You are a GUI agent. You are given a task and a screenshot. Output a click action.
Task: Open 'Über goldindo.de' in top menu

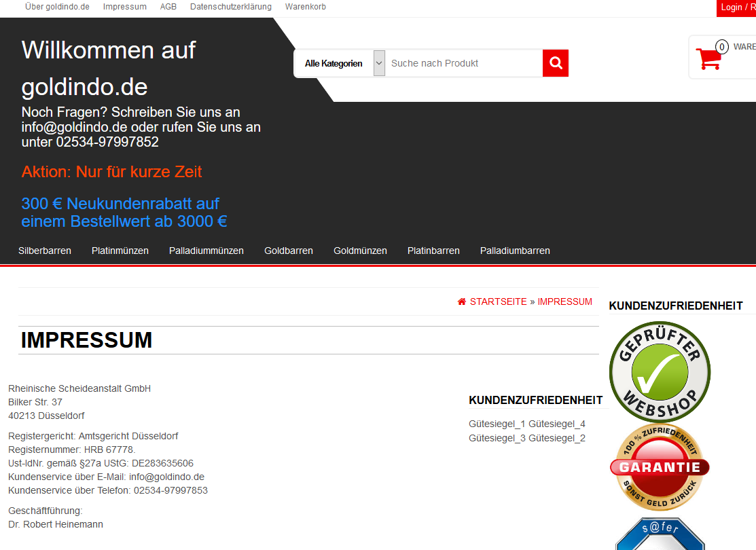pos(57,7)
